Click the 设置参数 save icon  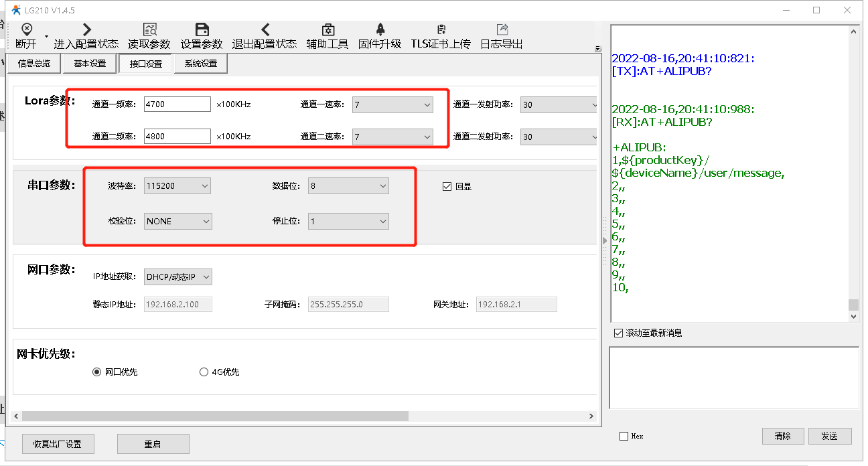tap(202, 29)
